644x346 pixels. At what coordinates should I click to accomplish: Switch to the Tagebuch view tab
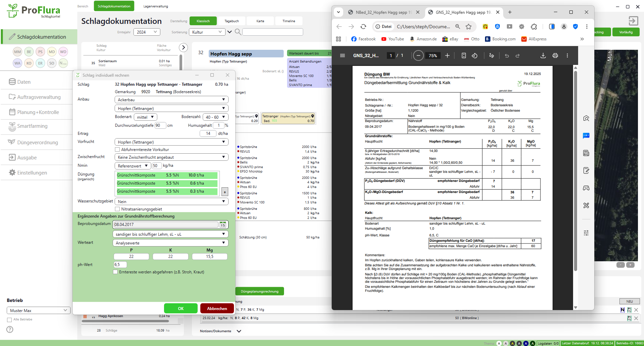(232, 21)
